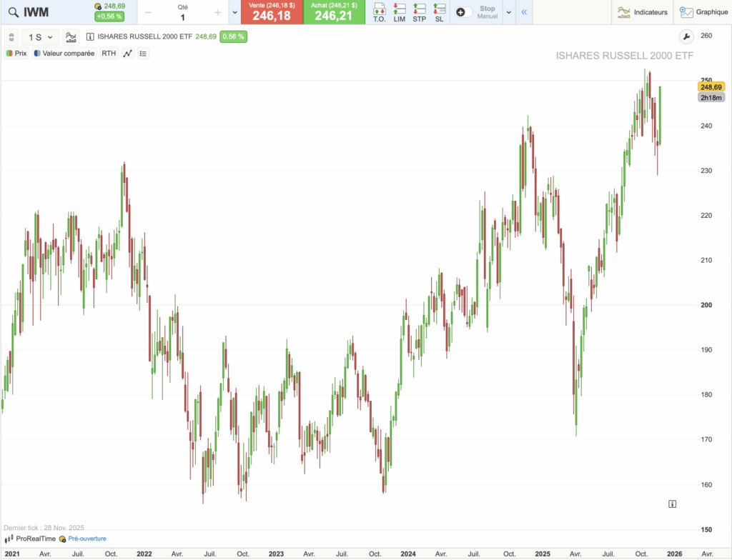Toggle the Prix display option

tap(17, 53)
